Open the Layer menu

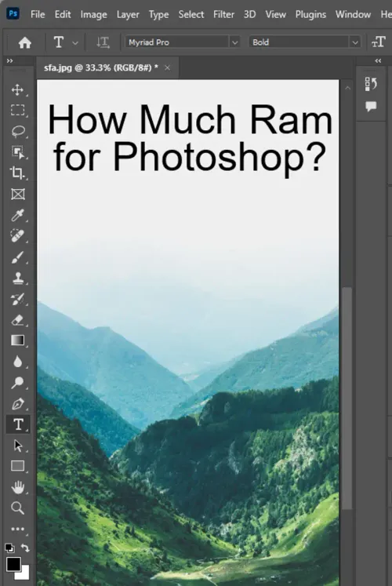point(128,14)
